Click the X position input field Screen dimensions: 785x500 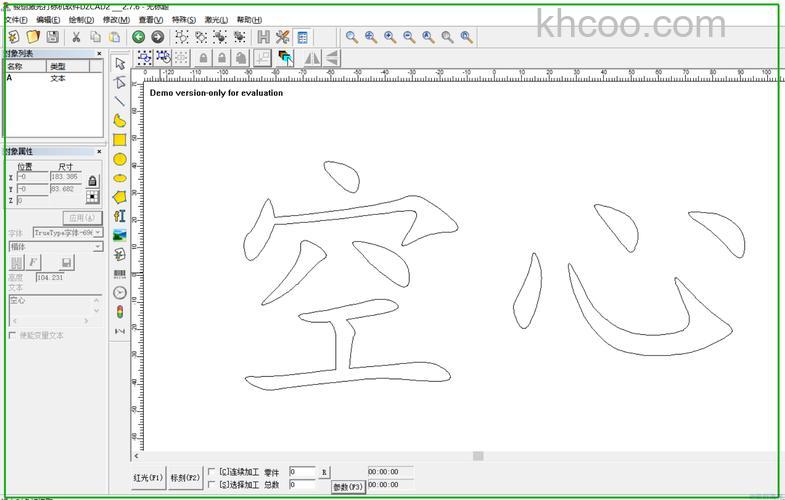(32, 177)
